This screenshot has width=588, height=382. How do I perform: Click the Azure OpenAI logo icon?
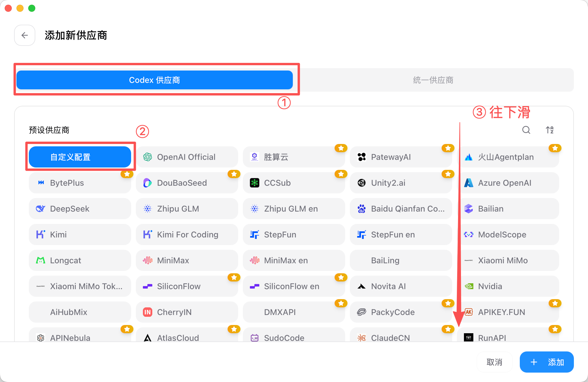click(x=469, y=183)
